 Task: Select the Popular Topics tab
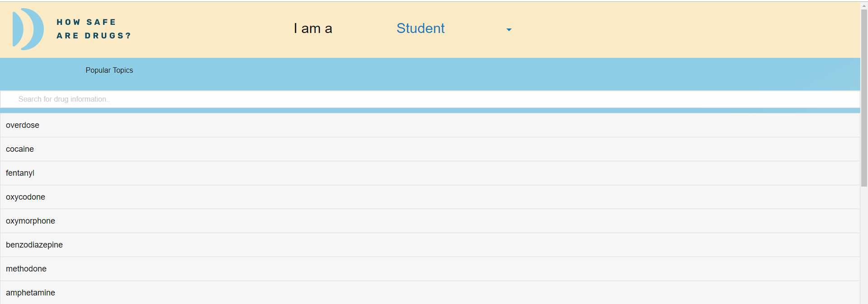click(x=109, y=70)
